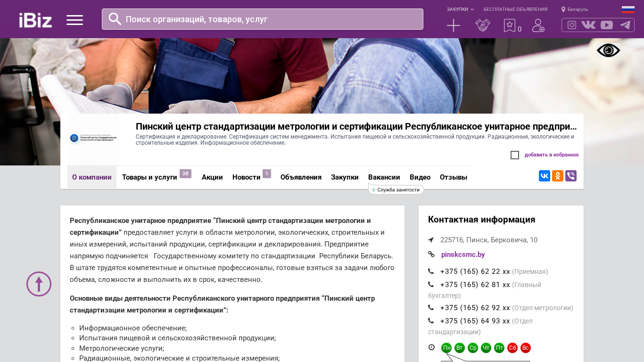This screenshot has height=362, width=644.
Task: Share company via VK button
Action: click(545, 176)
